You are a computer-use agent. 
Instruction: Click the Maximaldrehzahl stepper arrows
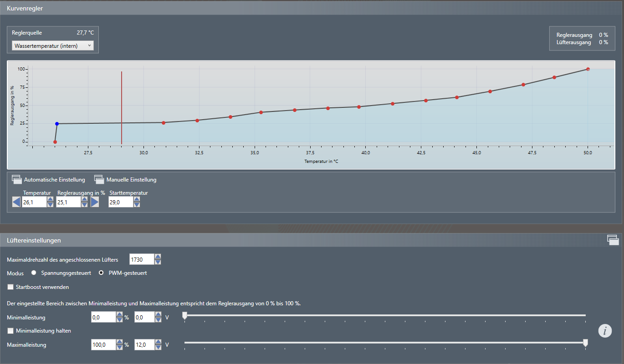(x=158, y=259)
